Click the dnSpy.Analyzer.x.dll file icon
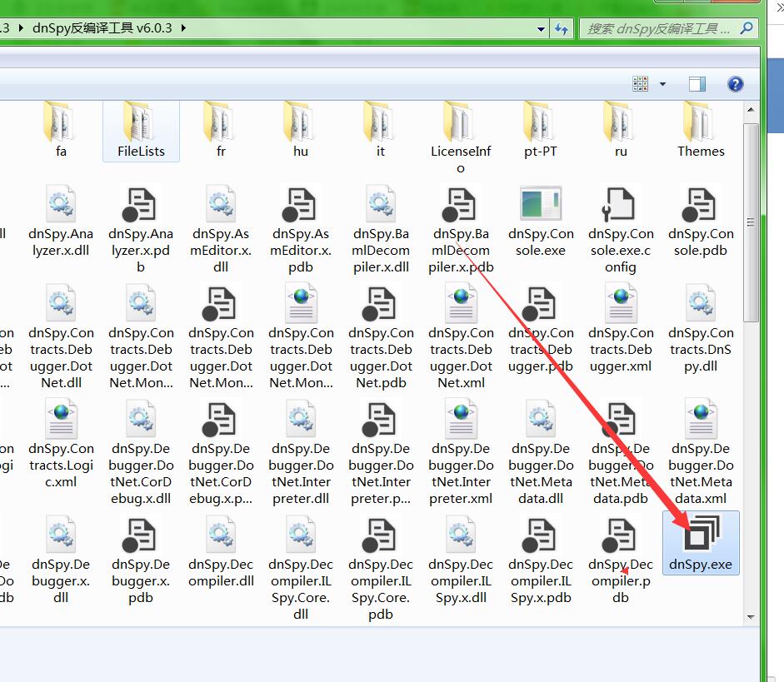This screenshot has width=784, height=682. [61, 205]
